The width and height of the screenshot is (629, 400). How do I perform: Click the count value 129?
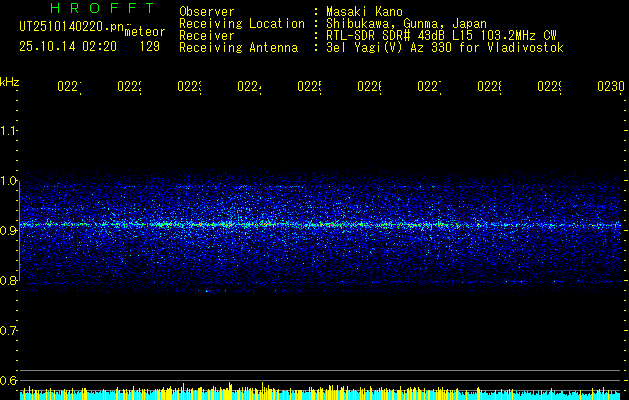150,47
